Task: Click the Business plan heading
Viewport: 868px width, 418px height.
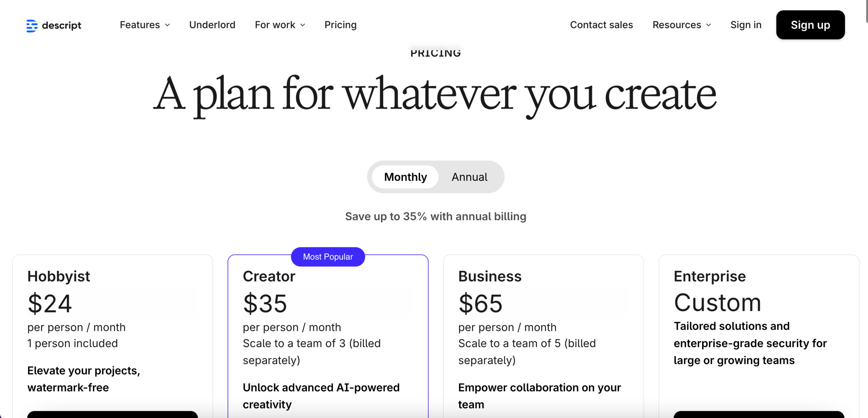Action: pyautogui.click(x=490, y=276)
